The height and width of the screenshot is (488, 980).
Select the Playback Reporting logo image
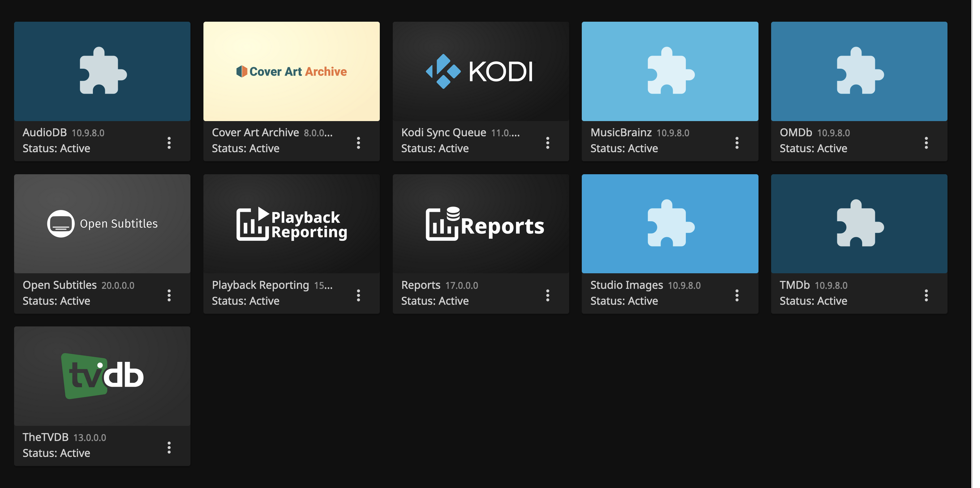[291, 224]
